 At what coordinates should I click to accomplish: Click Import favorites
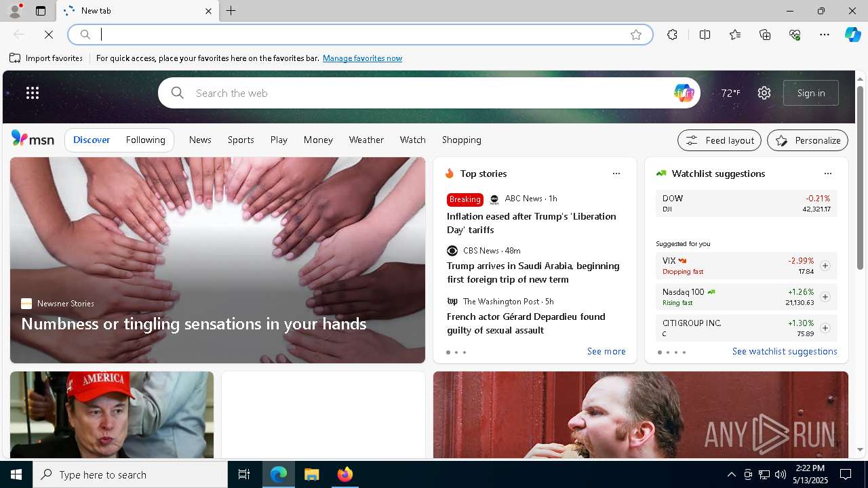46,58
